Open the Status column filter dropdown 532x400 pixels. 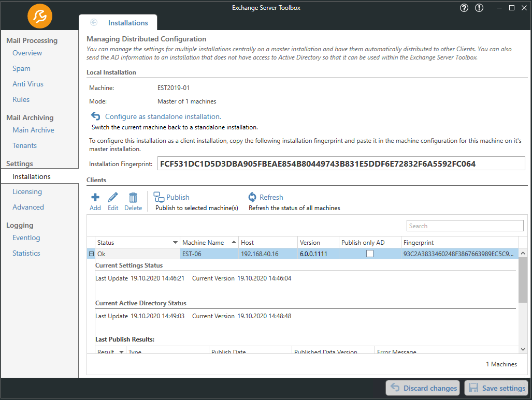click(175, 243)
